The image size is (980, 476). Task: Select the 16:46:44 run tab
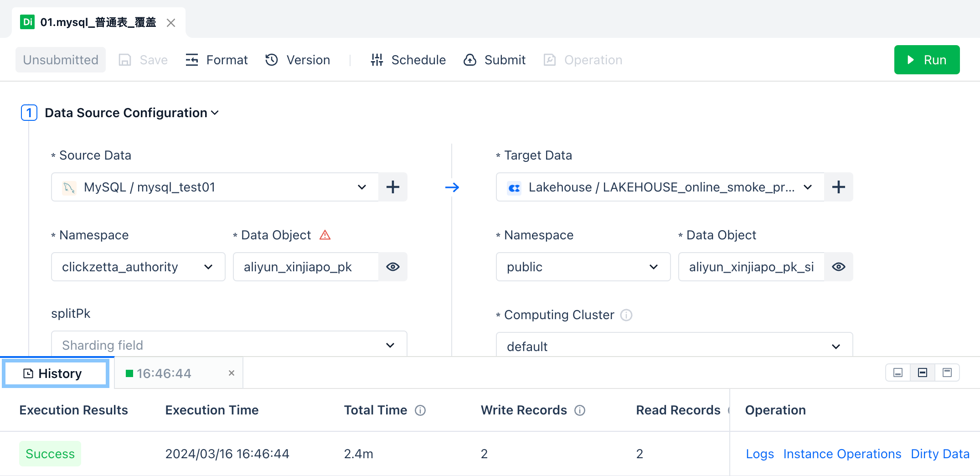[x=164, y=373]
